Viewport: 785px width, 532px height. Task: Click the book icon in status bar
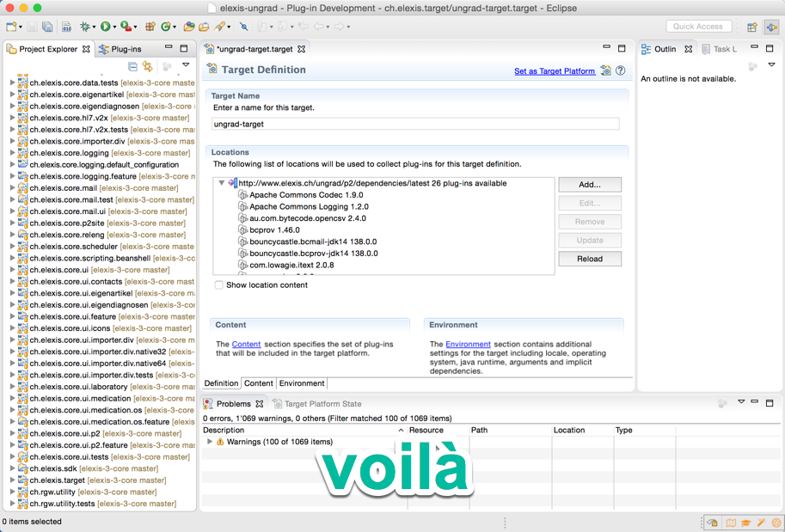coord(731,523)
